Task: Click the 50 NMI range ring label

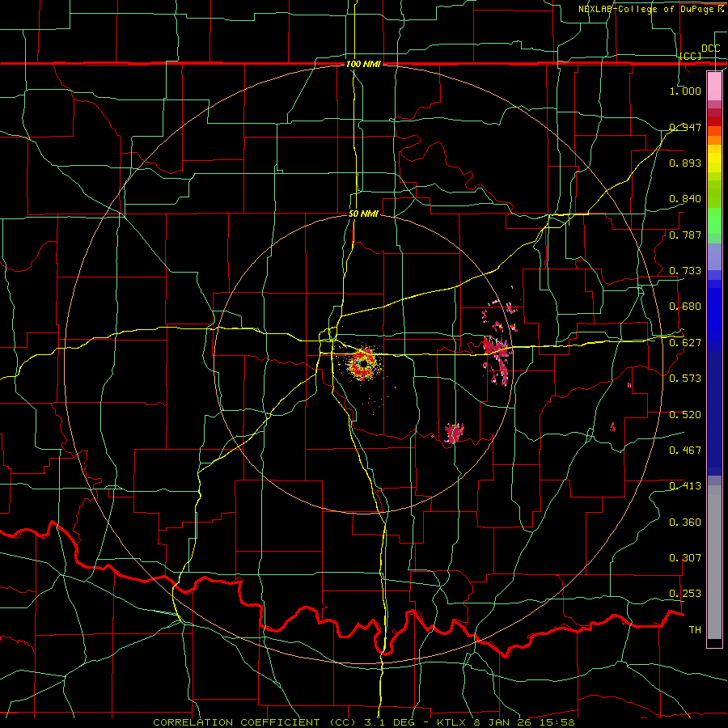Action: pyautogui.click(x=363, y=214)
